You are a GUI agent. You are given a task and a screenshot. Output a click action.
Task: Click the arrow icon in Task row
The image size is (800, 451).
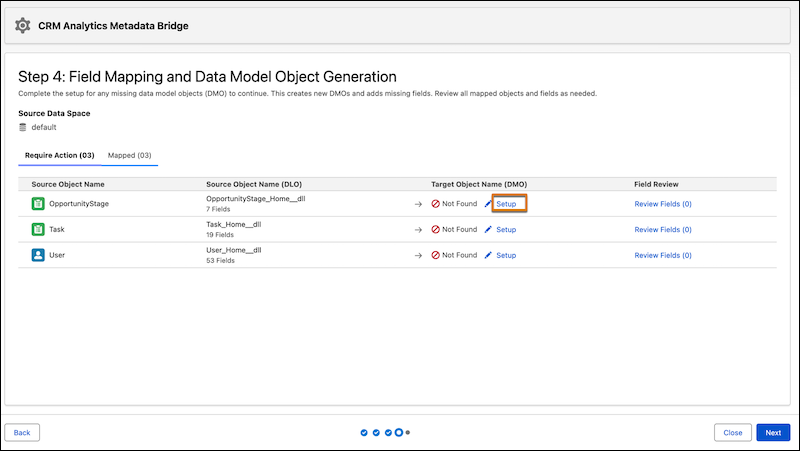(418, 230)
